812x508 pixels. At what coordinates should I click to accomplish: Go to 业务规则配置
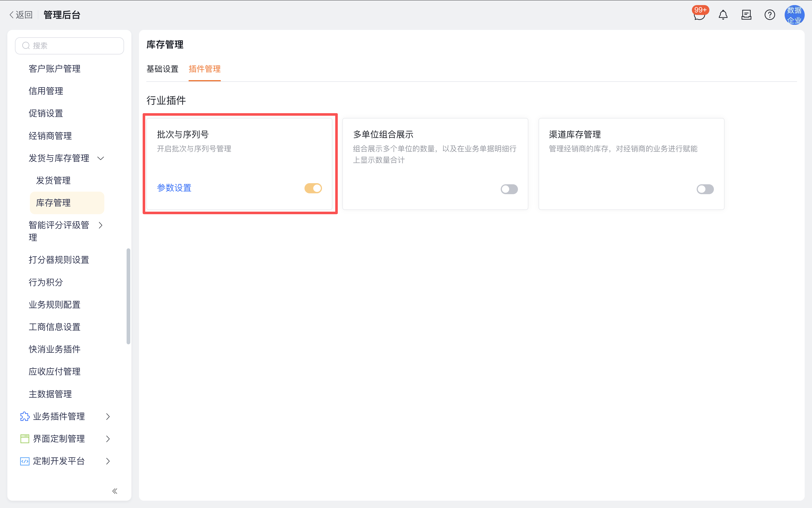pyautogui.click(x=55, y=305)
